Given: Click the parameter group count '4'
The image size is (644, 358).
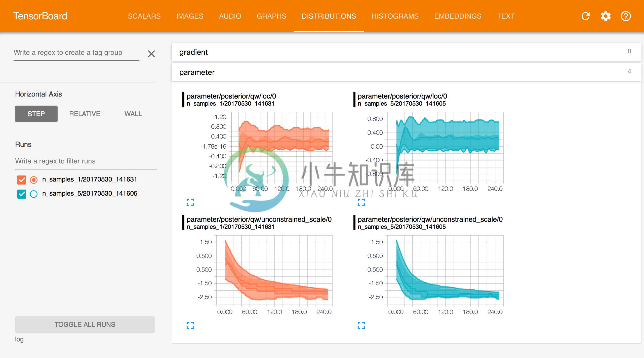Looking at the screenshot, I should [x=629, y=71].
